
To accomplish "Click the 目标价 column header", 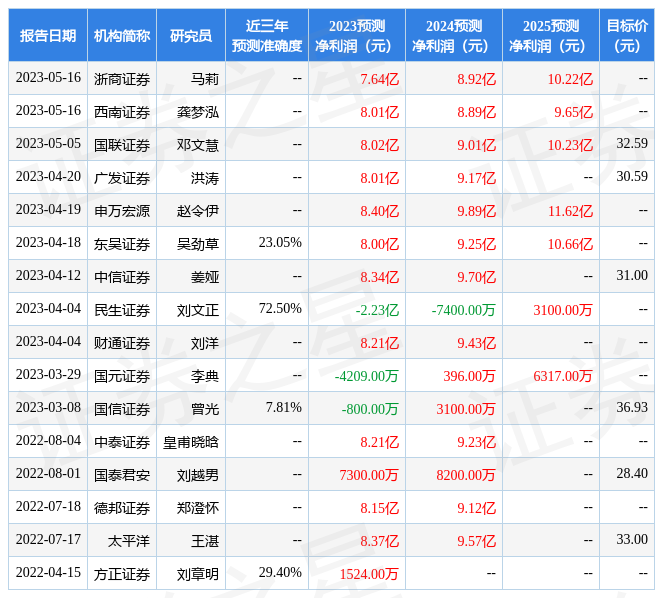I will coord(627,35).
